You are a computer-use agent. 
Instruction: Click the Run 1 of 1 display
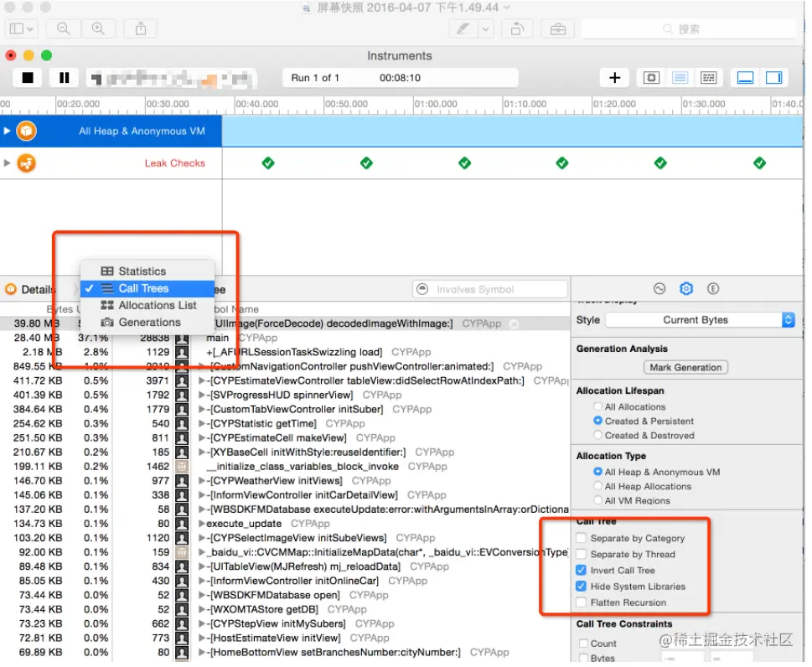click(400, 78)
